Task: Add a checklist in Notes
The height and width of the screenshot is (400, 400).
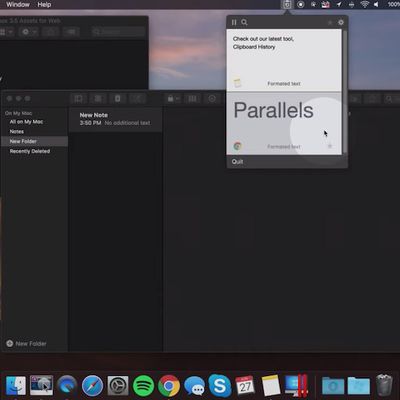Action: [x=212, y=99]
